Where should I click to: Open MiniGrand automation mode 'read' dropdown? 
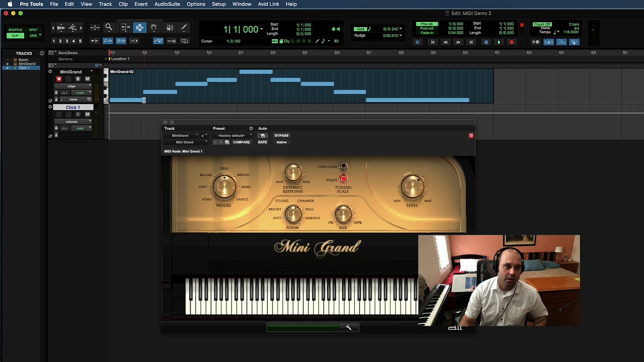pyautogui.click(x=82, y=93)
